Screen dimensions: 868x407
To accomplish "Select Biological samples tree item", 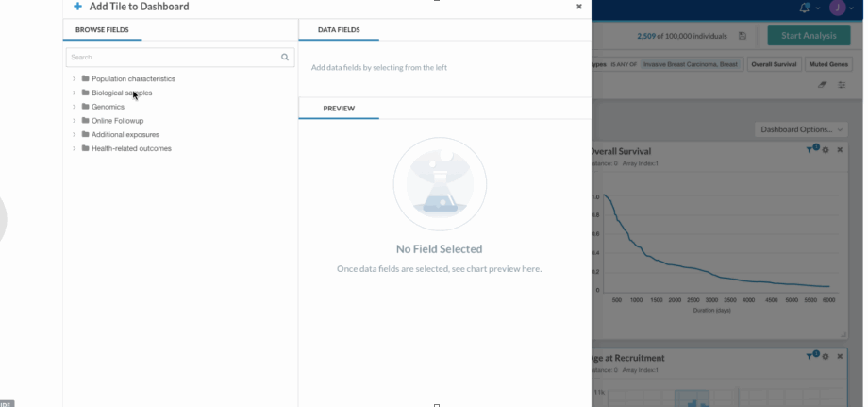I will click(122, 93).
